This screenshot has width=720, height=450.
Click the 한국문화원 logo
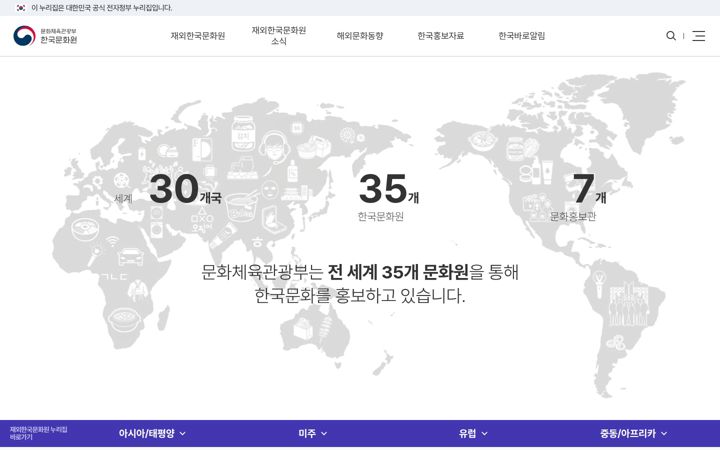pos(45,36)
